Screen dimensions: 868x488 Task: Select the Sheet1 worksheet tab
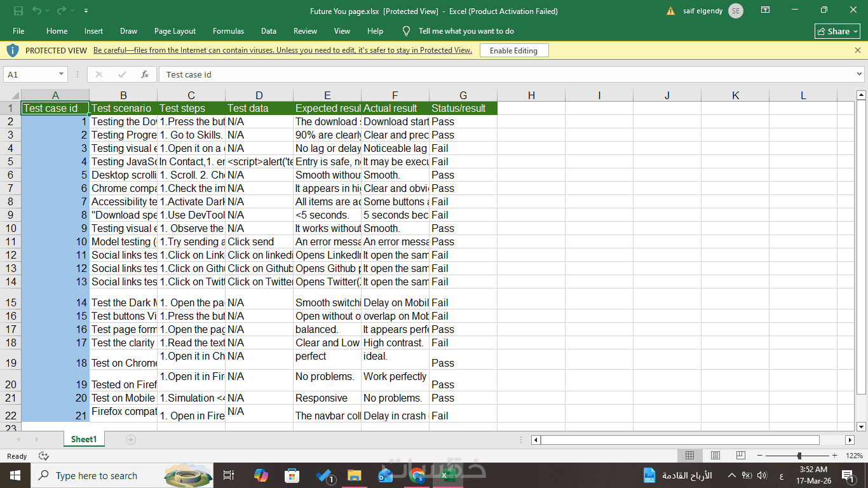(x=84, y=439)
